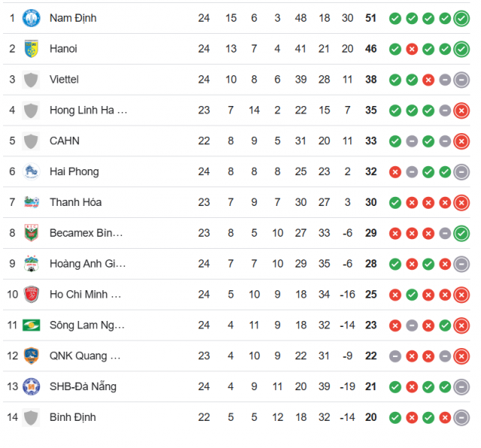Click the Hoàng Anh Gia Lai logo

coord(32,264)
